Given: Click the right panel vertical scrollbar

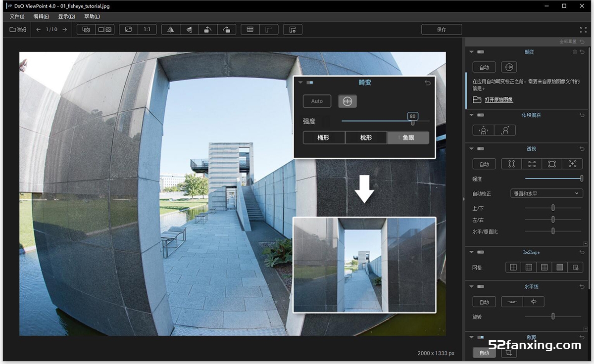Looking at the screenshot, I should pyautogui.click(x=589, y=168).
